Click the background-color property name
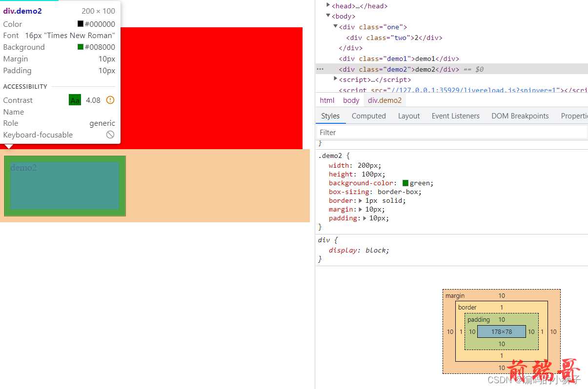Screen dimensions: 588x389 coord(361,183)
